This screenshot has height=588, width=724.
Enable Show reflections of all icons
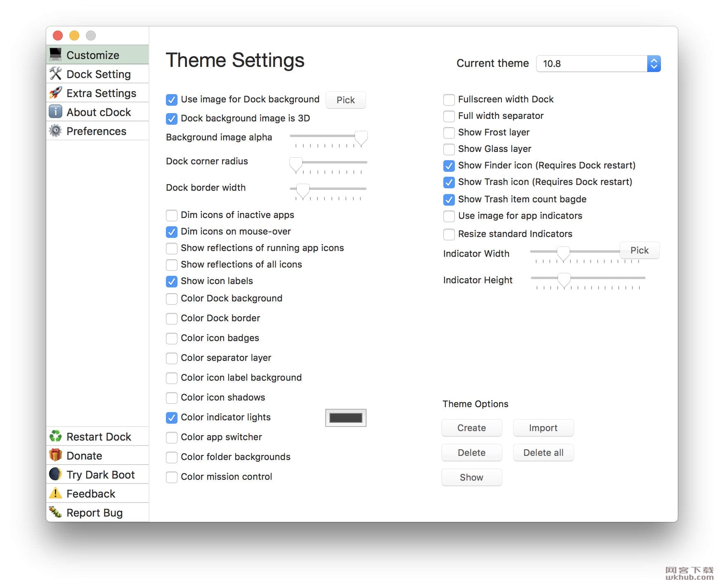172,265
